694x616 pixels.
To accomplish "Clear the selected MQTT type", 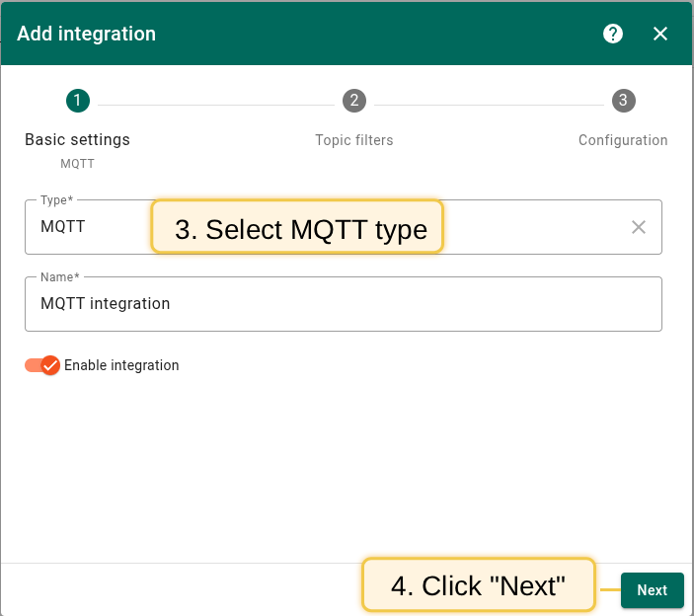I will click(639, 227).
